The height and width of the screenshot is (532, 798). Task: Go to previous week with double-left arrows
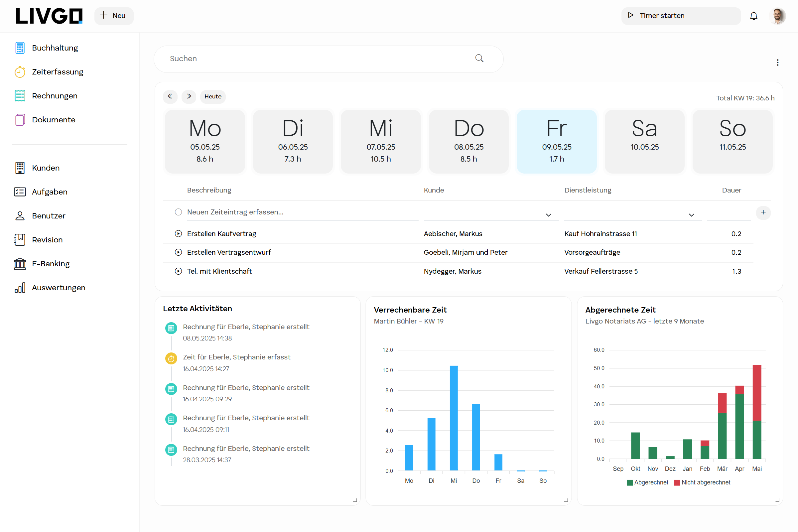click(170, 96)
